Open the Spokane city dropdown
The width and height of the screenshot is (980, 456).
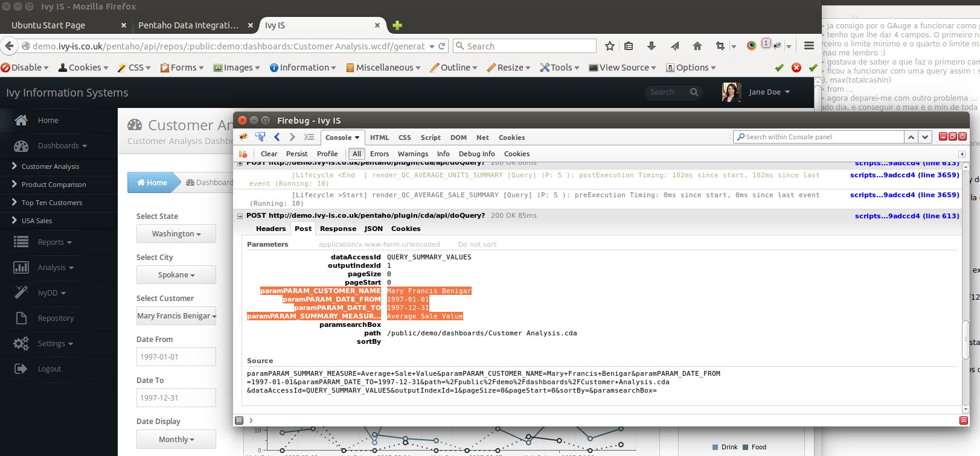click(176, 274)
